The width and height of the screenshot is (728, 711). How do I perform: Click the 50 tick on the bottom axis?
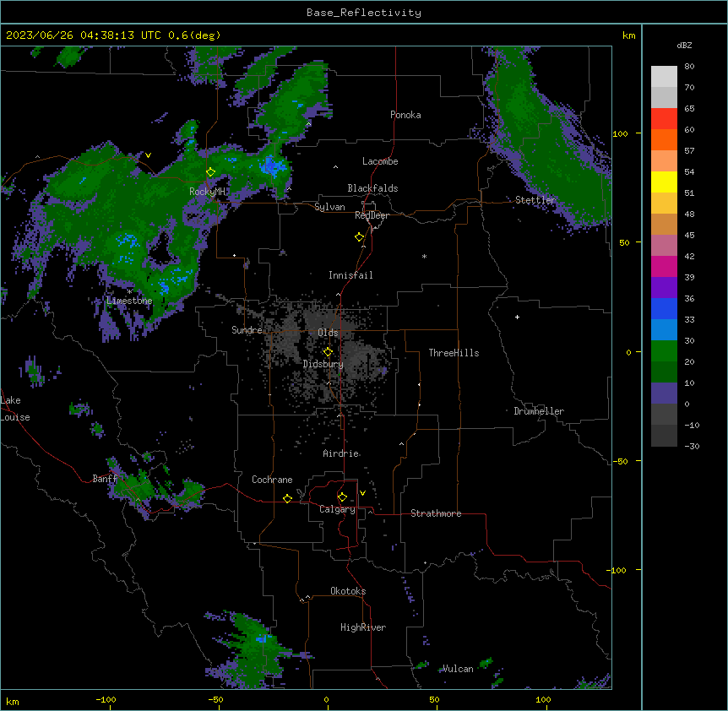(435, 700)
